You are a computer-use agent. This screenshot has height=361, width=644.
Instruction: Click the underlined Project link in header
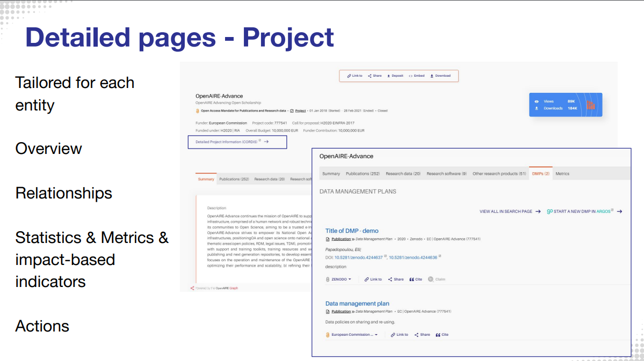(301, 110)
